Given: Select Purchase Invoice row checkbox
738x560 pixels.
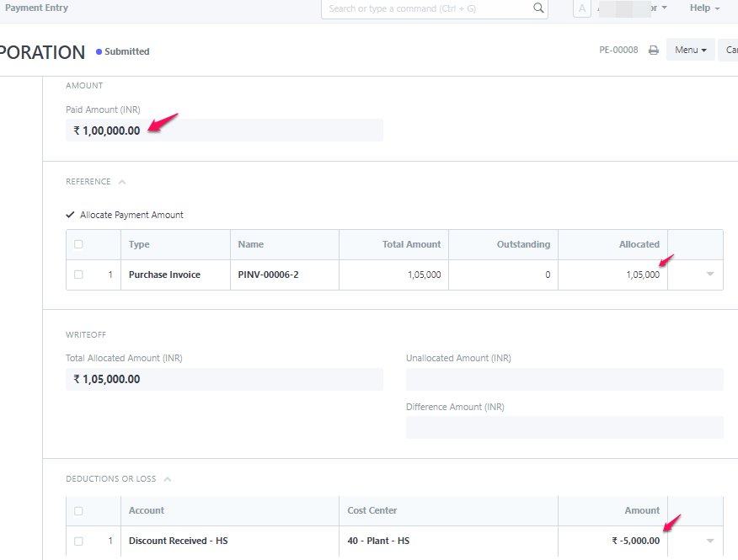Looking at the screenshot, I should point(78,275).
